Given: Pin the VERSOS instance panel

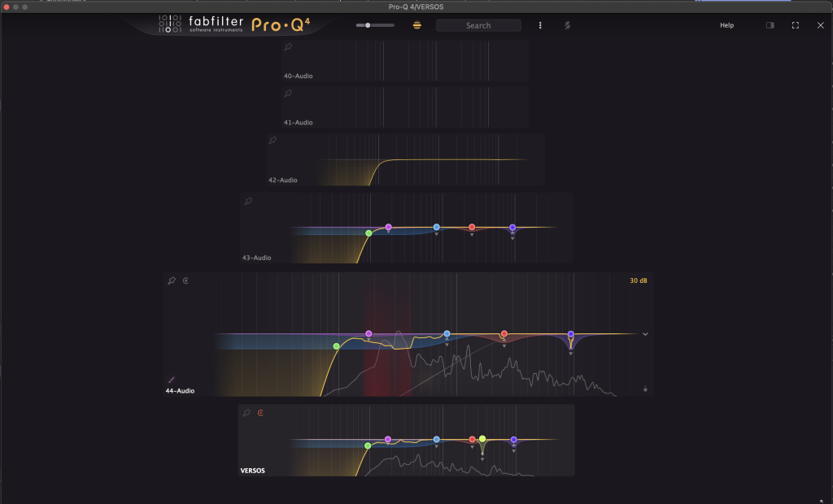Looking at the screenshot, I should click(x=246, y=413).
